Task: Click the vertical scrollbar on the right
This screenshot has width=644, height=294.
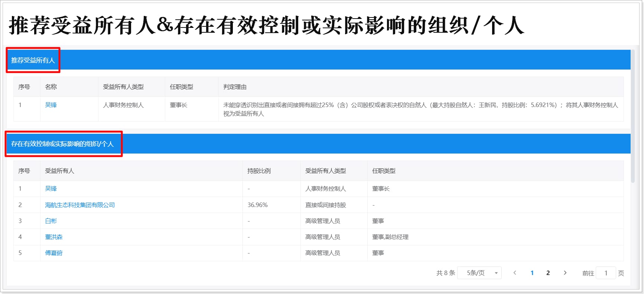Action: click(x=633, y=116)
